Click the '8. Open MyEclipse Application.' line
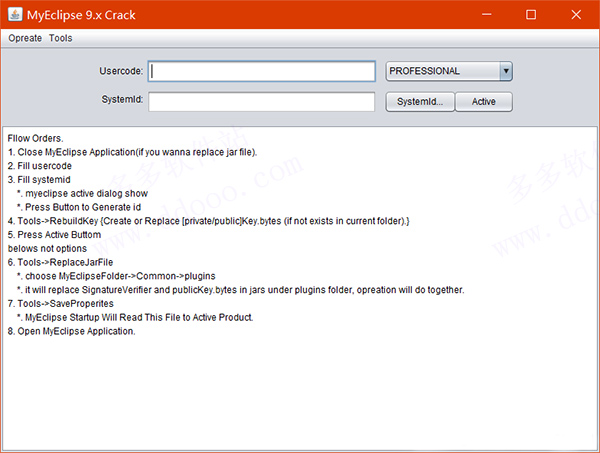600x453 pixels. pyautogui.click(x=72, y=331)
